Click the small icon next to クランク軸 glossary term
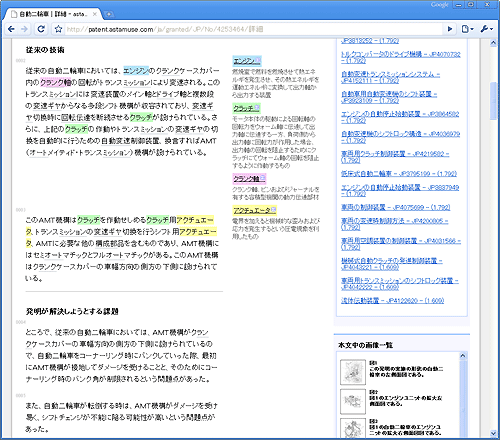The height and width of the screenshot is (440, 500). 262,178
